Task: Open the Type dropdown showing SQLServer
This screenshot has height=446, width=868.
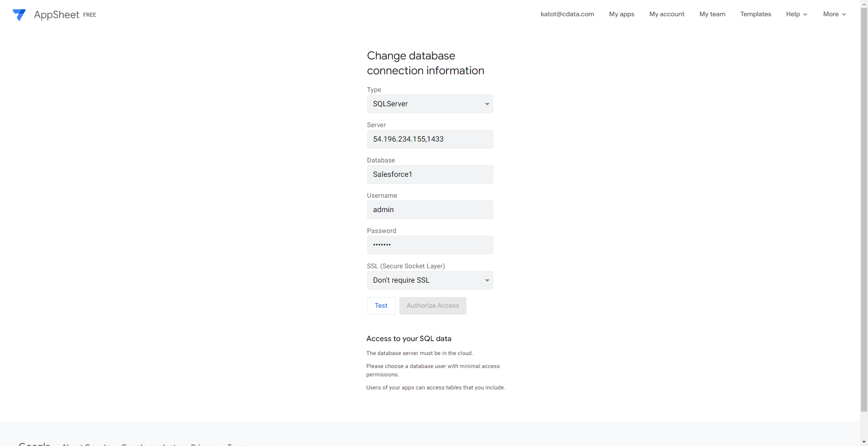Action: pyautogui.click(x=430, y=104)
